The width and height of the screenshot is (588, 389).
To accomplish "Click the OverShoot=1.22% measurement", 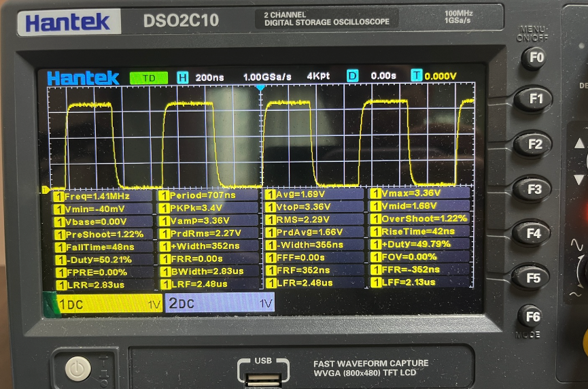I will [419, 219].
